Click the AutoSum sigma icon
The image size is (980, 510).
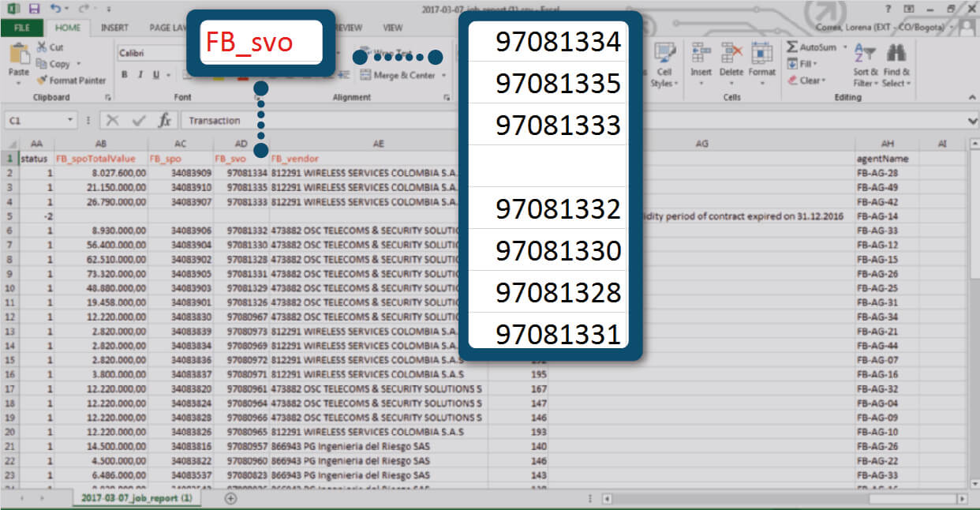792,47
